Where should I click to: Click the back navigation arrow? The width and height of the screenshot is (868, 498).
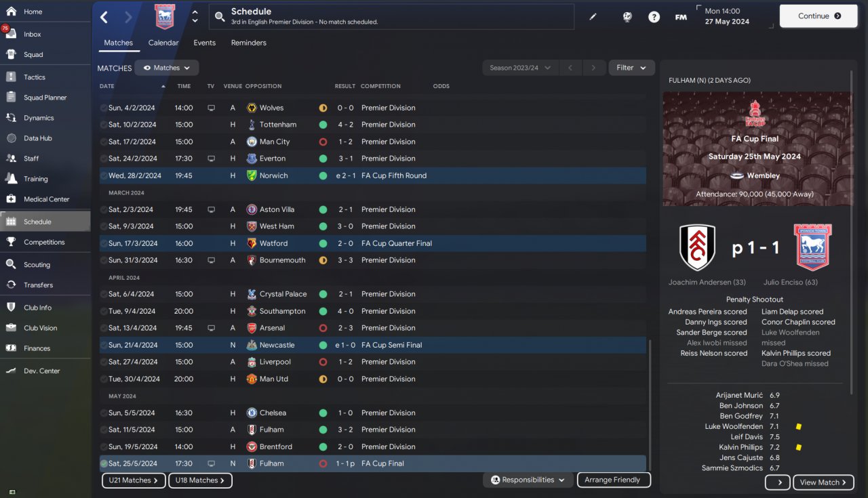(x=104, y=17)
